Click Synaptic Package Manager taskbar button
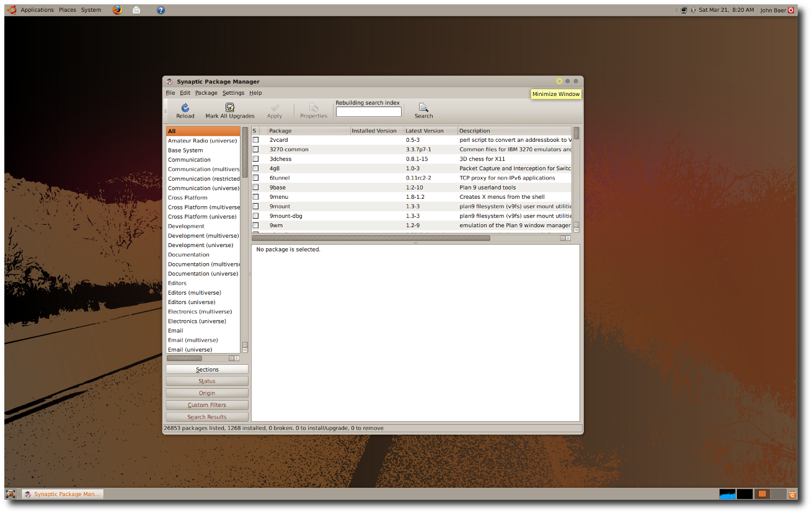The image size is (812, 514). 63,494
